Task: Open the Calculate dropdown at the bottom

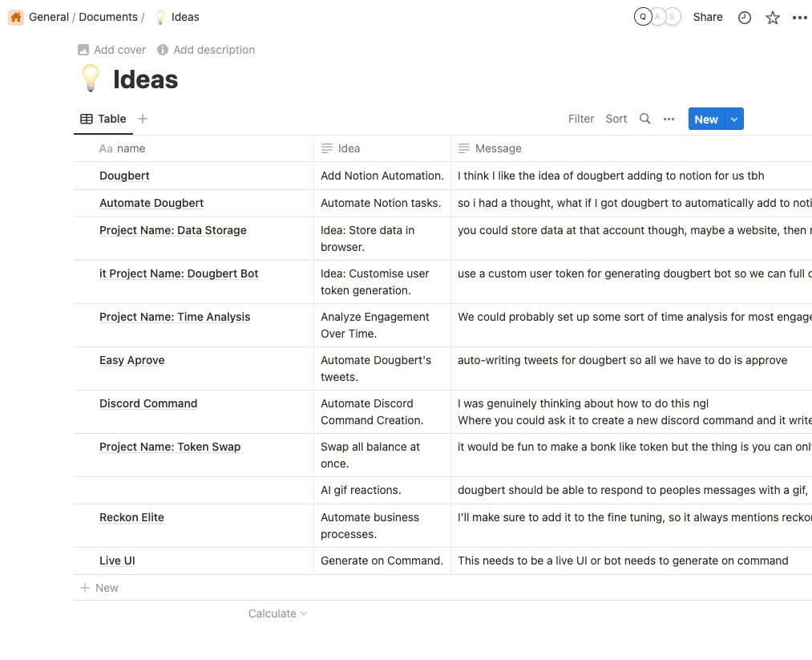Action: (x=277, y=613)
